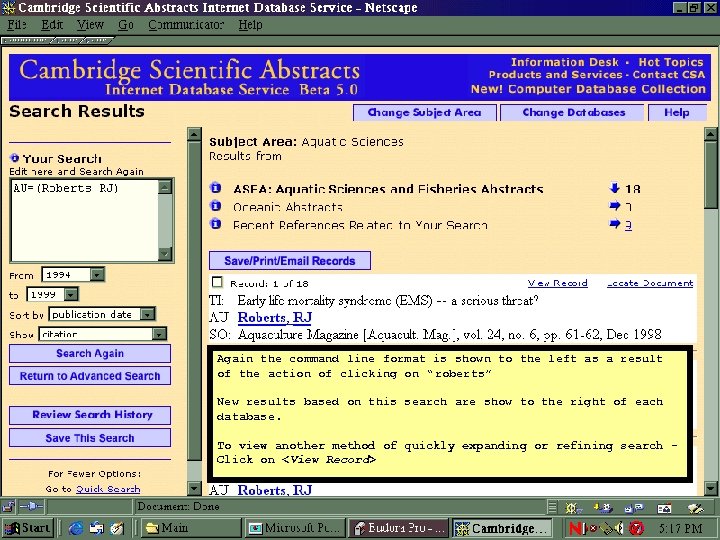Tick the checkbox for Record 1 of 18

(217, 282)
